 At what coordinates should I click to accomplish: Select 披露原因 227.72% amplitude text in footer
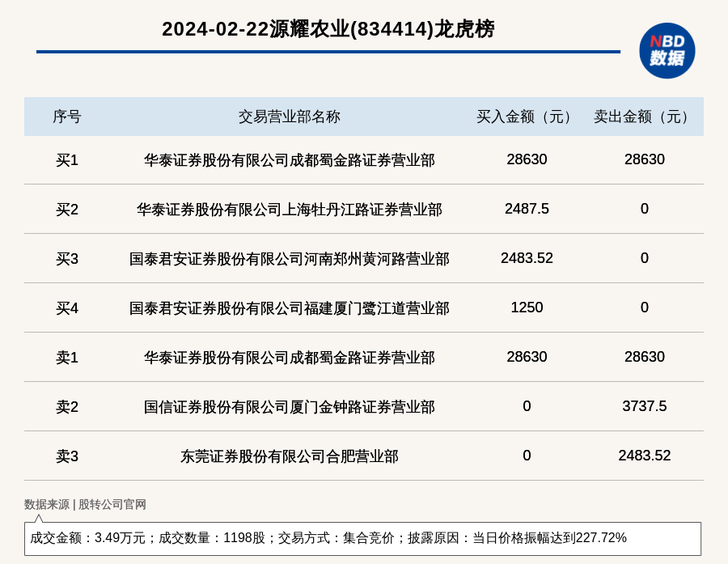[x=517, y=537]
